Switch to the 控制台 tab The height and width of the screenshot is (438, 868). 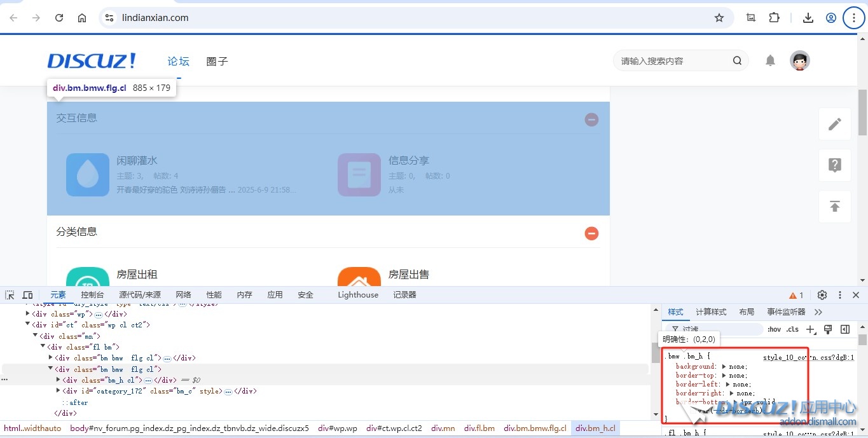coord(92,295)
